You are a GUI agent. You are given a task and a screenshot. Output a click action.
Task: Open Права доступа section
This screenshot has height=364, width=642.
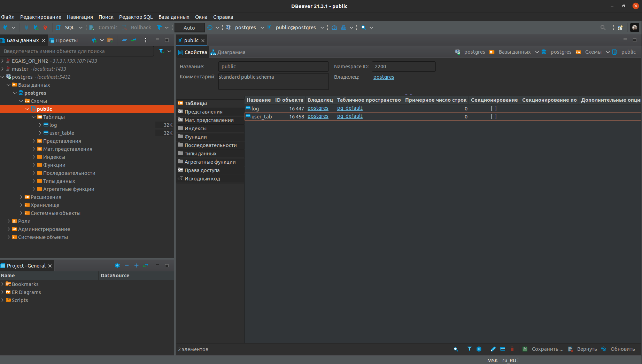pyautogui.click(x=210, y=170)
